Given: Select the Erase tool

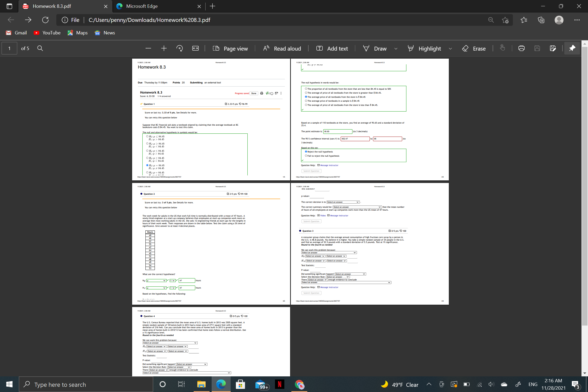Looking at the screenshot, I should (474, 48).
